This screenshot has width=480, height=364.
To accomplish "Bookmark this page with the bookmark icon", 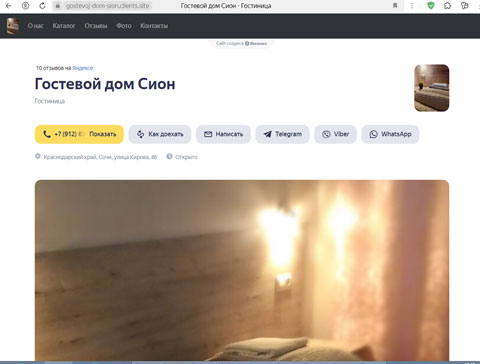I will point(395,6).
